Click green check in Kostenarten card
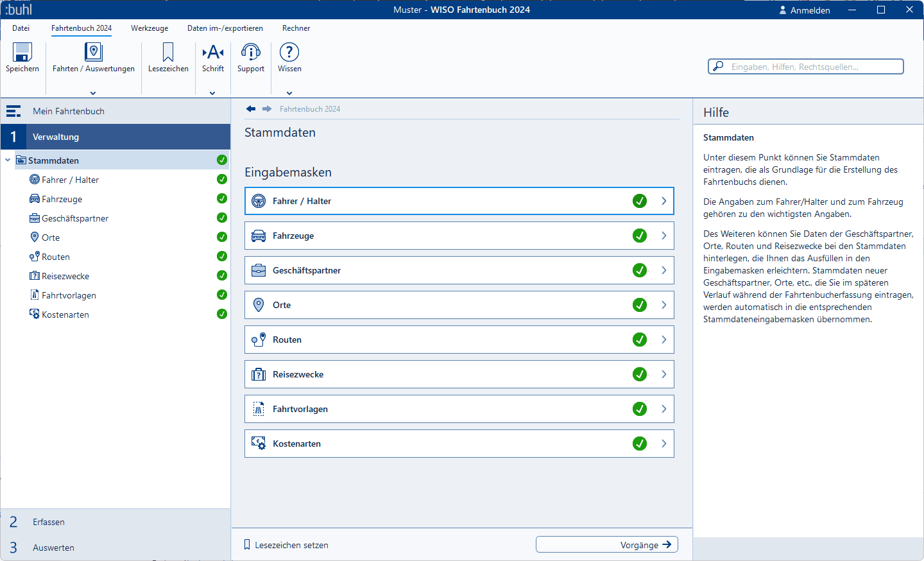The width and height of the screenshot is (924, 561). pos(640,444)
